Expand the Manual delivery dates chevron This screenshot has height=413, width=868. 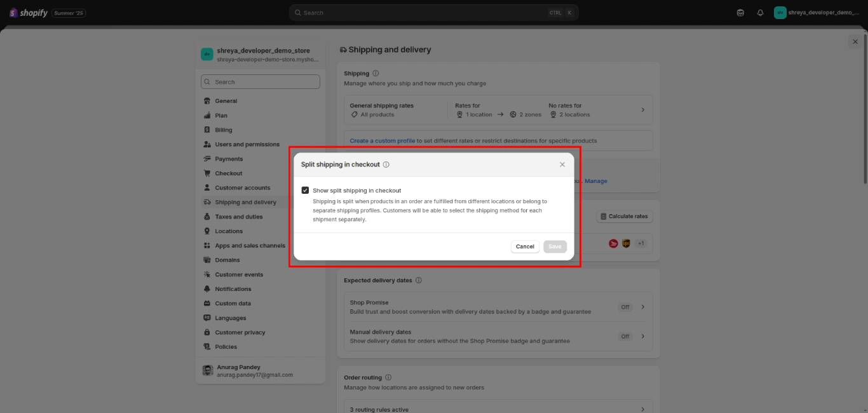click(x=644, y=336)
